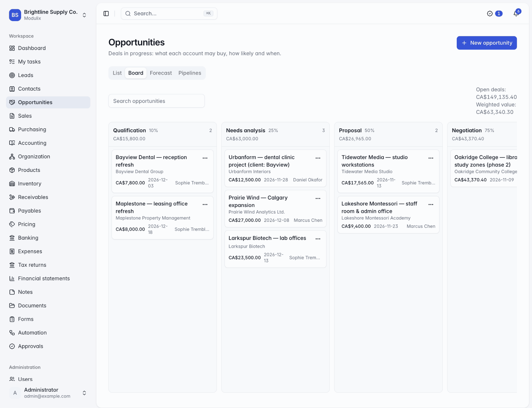Open the Expenses page
This screenshot has height=408, width=532.
(x=48, y=251)
